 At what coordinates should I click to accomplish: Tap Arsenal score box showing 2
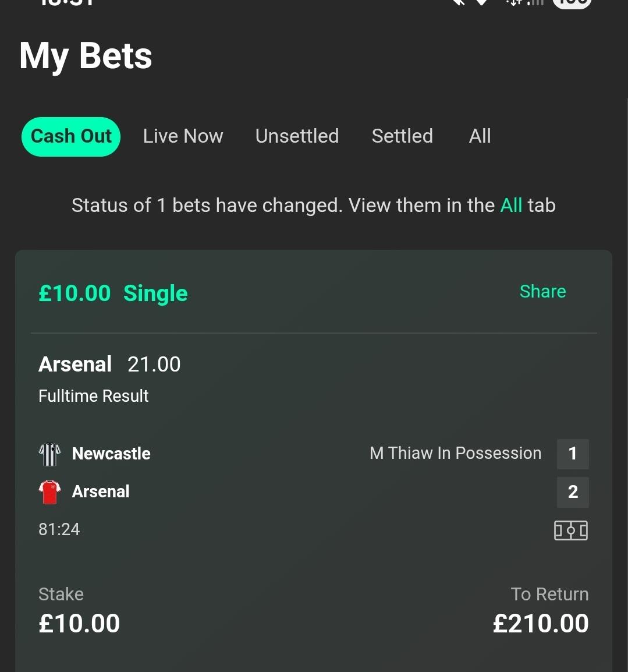(573, 492)
